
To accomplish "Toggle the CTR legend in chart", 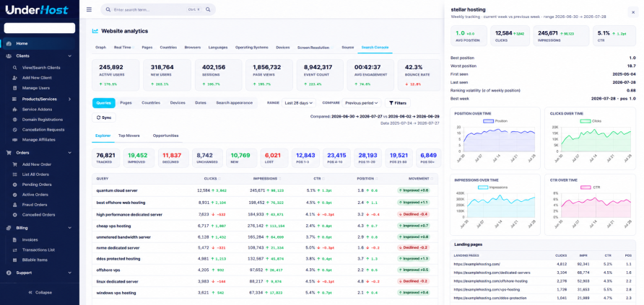I will tap(591, 187).
